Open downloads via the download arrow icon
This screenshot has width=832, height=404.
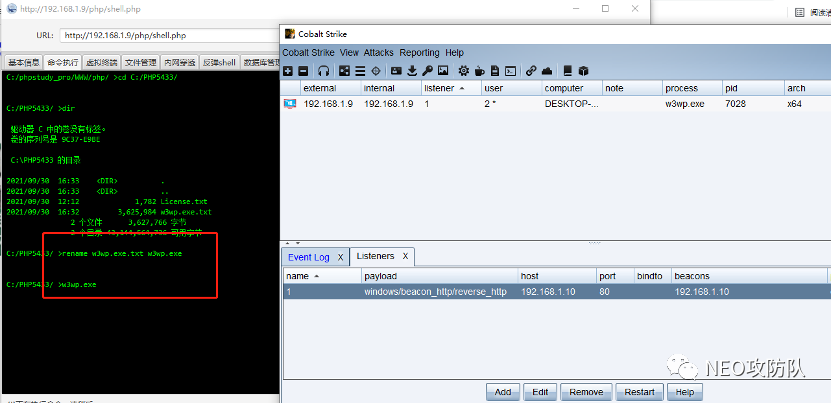tap(412, 71)
